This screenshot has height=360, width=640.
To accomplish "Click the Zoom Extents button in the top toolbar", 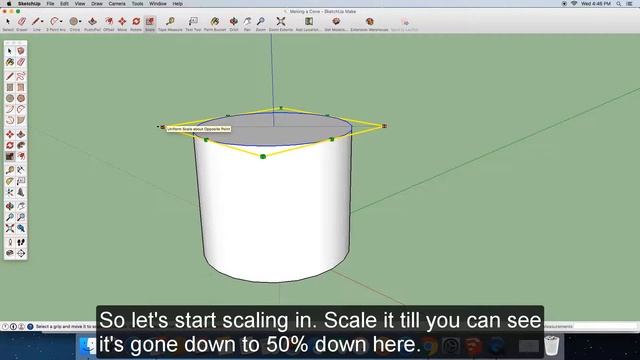I will click(281, 23).
